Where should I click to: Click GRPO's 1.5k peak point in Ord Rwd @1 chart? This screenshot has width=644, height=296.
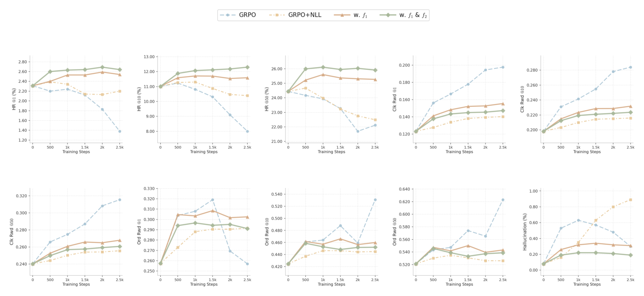point(212,200)
